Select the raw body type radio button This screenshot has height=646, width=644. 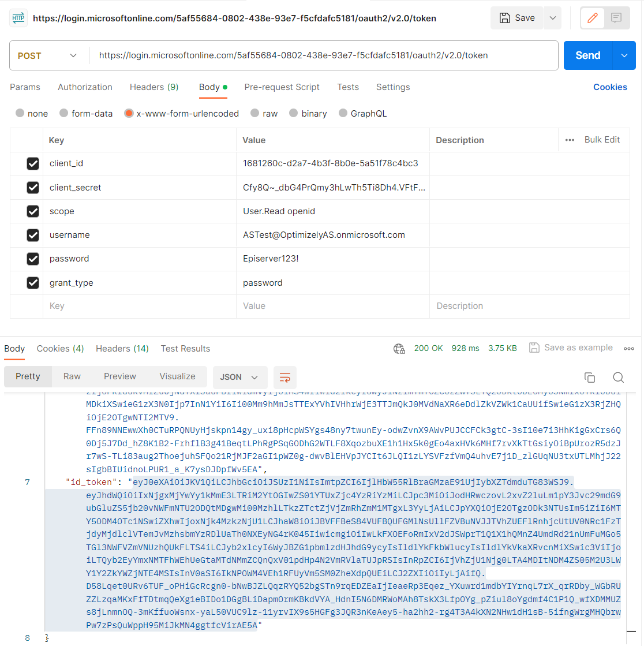coord(255,114)
